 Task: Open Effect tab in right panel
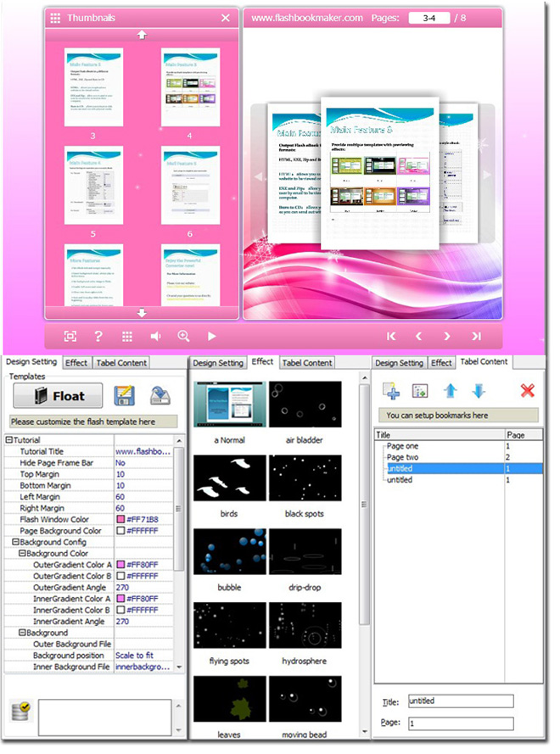[x=441, y=363]
